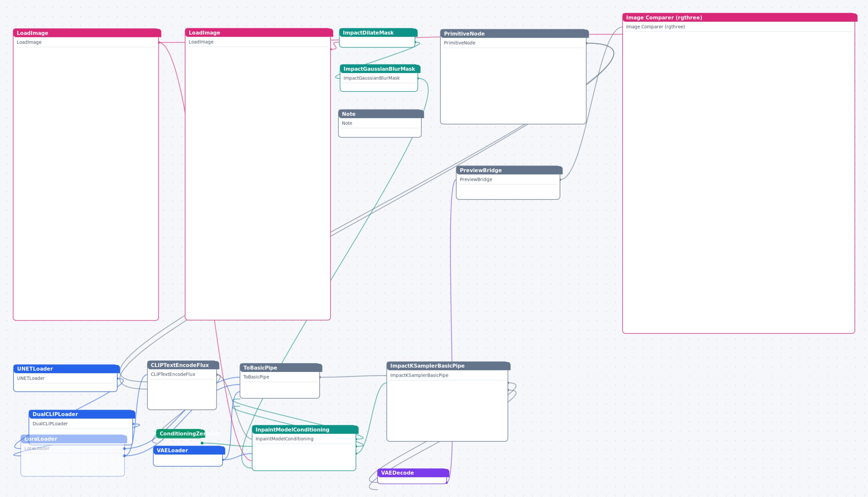868x497 pixels.
Task: Click the 'CLIPTextEncodeFlux' body label text
Action: click(x=173, y=374)
